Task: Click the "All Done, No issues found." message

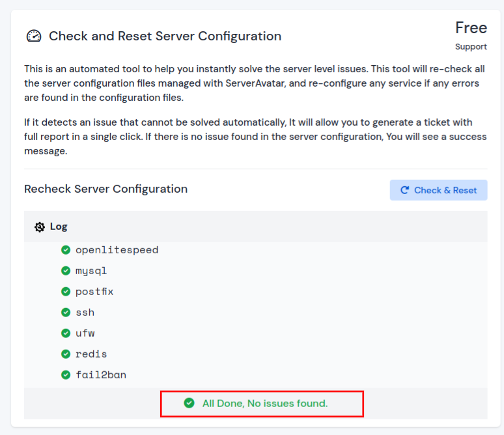Action: click(x=264, y=404)
